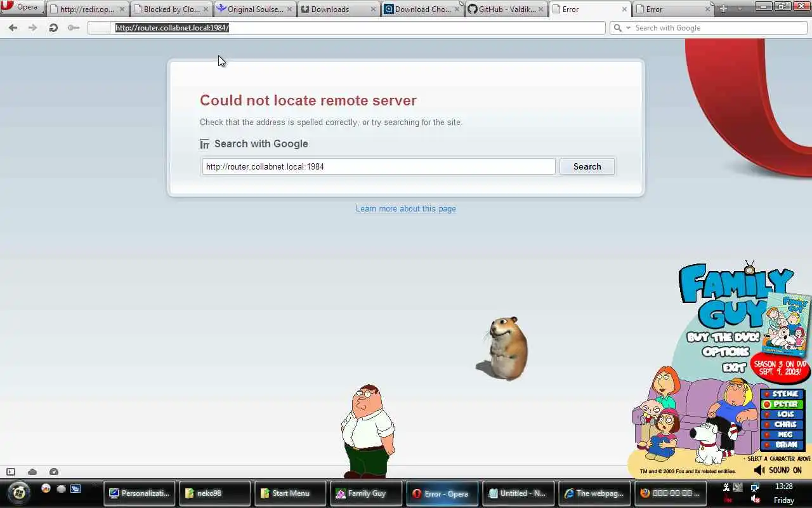The height and width of the screenshot is (508, 812).
Task: Close the Blocked by Clo... tab
Action: [206, 10]
